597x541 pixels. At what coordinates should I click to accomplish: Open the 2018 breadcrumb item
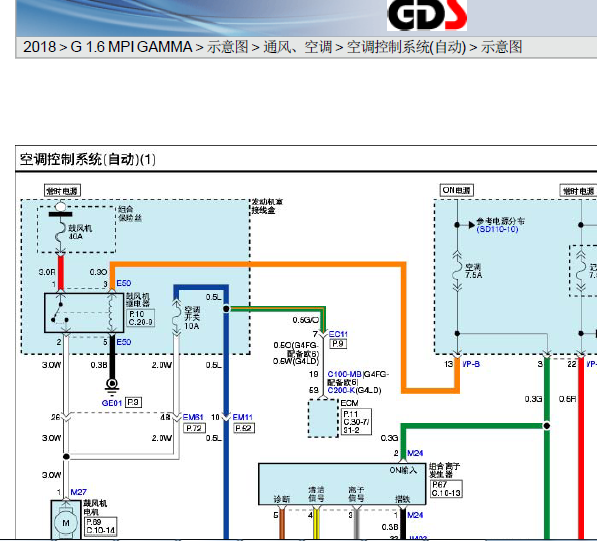click(x=40, y=47)
